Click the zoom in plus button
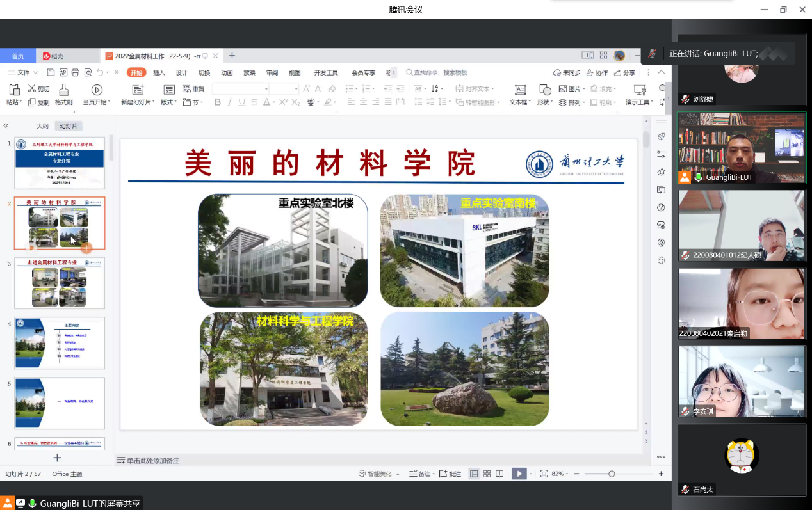The image size is (812, 510). (x=661, y=474)
